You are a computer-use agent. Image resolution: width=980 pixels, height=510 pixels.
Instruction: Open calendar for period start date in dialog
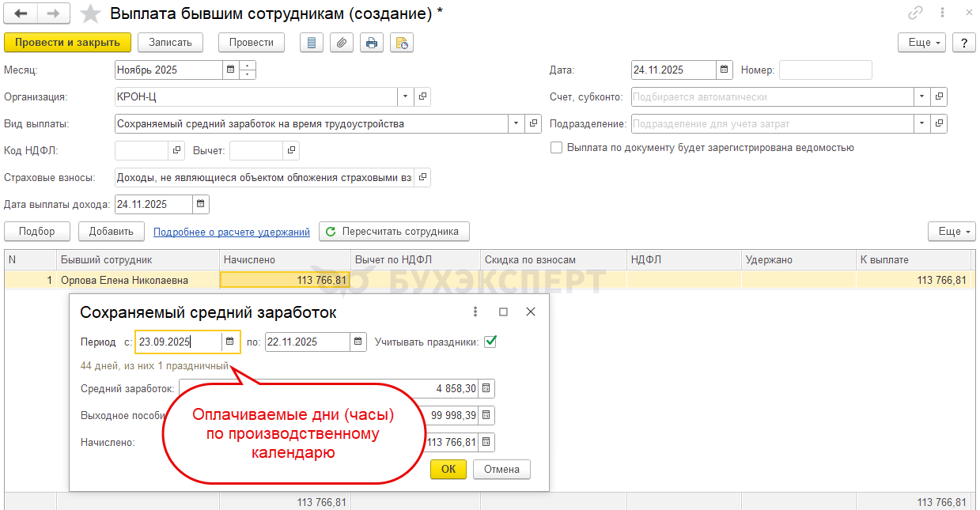pyautogui.click(x=230, y=342)
